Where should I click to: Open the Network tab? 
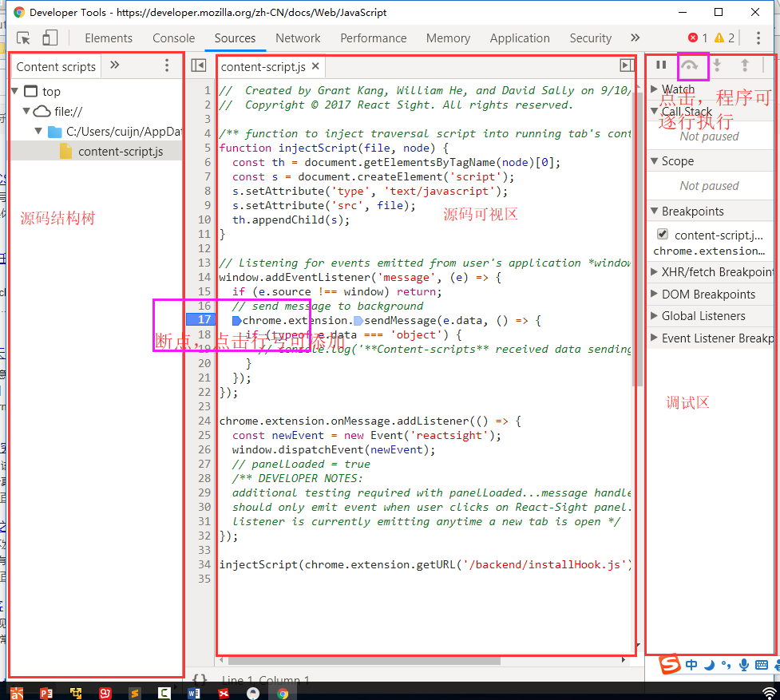298,38
